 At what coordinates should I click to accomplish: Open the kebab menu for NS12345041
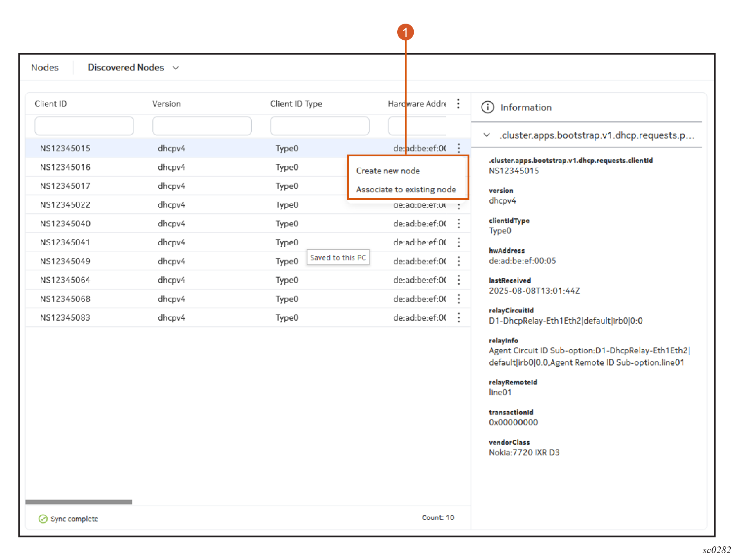point(459,242)
